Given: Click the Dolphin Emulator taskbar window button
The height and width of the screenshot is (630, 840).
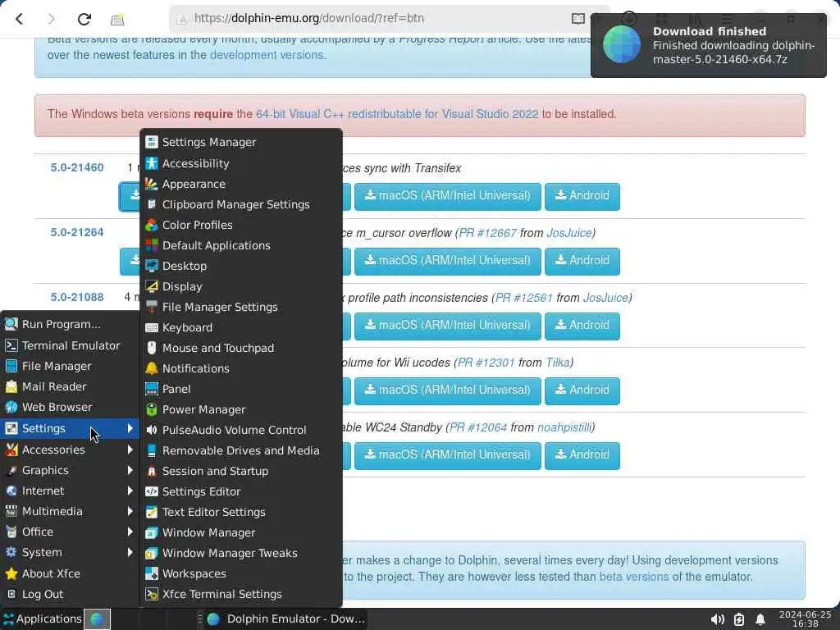Looking at the screenshot, I should (285, 619).
